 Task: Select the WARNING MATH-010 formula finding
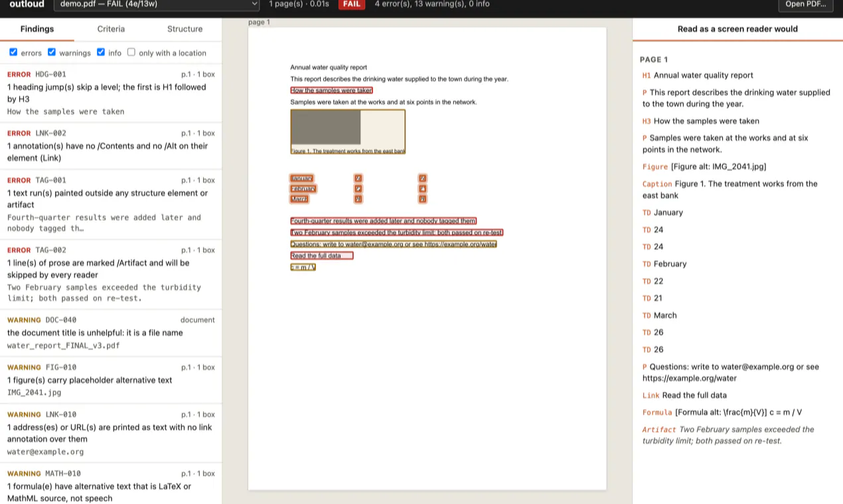point(111,484)
